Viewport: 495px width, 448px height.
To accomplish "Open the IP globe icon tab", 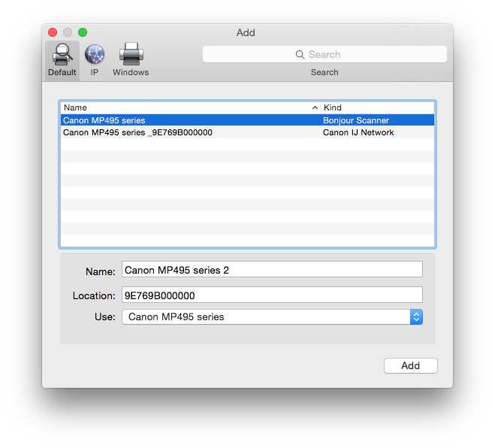I will [x=95, y=59].
